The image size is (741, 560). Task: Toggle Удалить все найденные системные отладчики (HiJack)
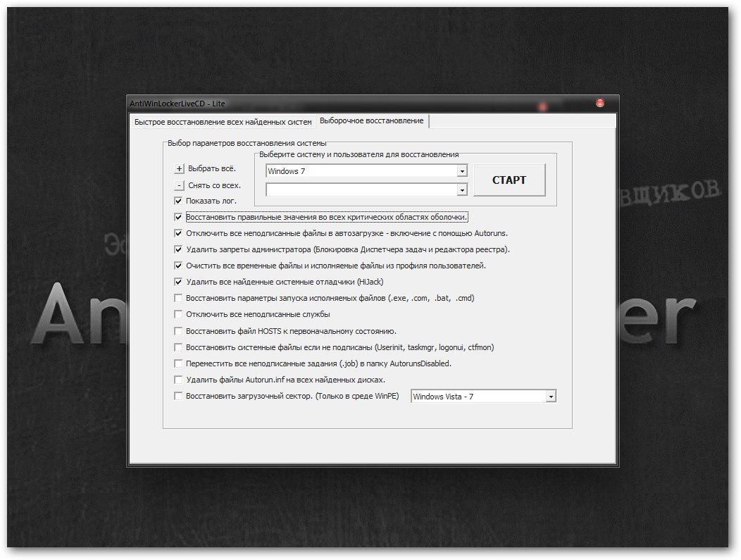click(x=179, y=282)
